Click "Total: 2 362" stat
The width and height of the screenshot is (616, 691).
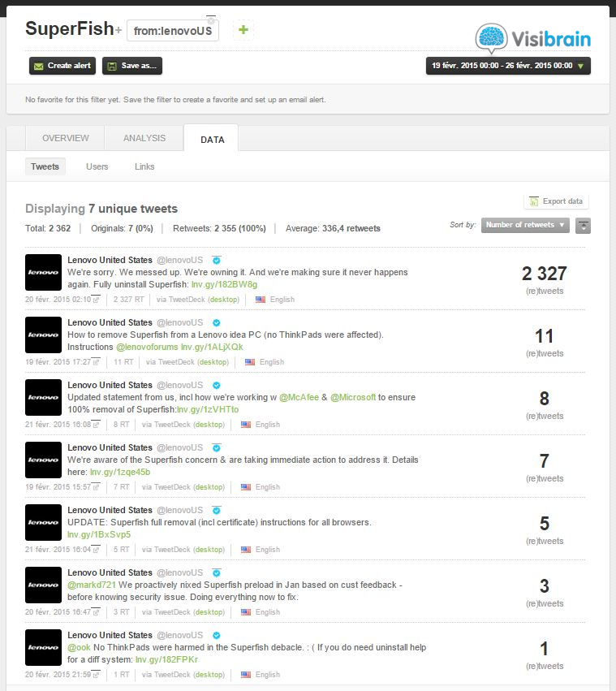click(48, 229)
